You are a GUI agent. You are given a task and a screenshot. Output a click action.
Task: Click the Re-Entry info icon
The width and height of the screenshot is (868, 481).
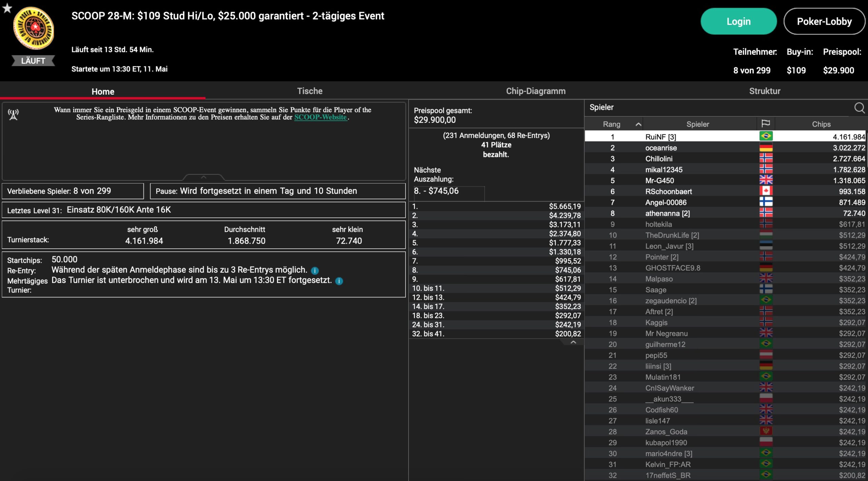pos(315,271)
